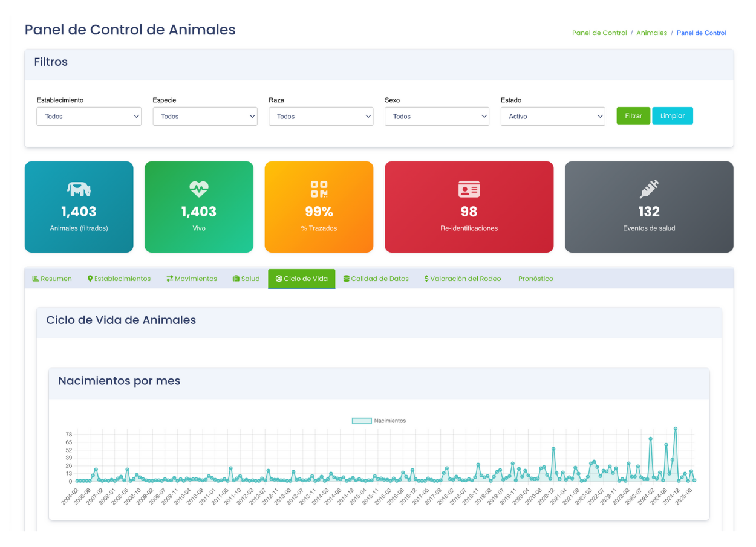The height and width of the screenshot is (547, 756).
Task: Click the first-aid kit icon beside Salud
Action: point(236,279)
